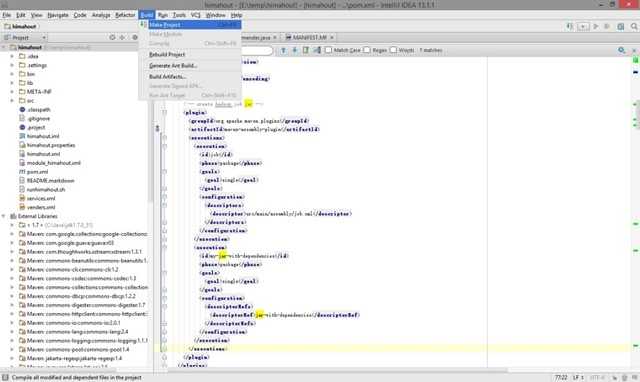
Task: Click the search options magnifier at right of find bar
Action: (x=621, y=50)
